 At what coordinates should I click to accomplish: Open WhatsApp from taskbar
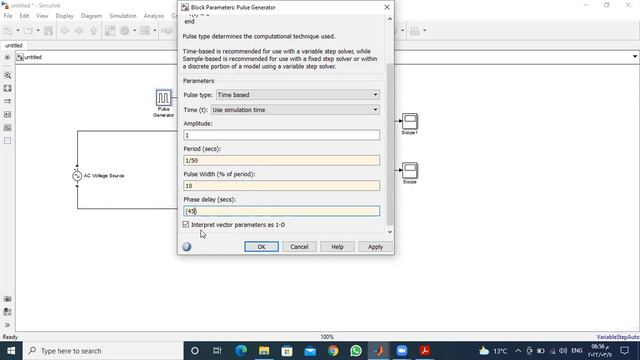(x=356, y=351)
